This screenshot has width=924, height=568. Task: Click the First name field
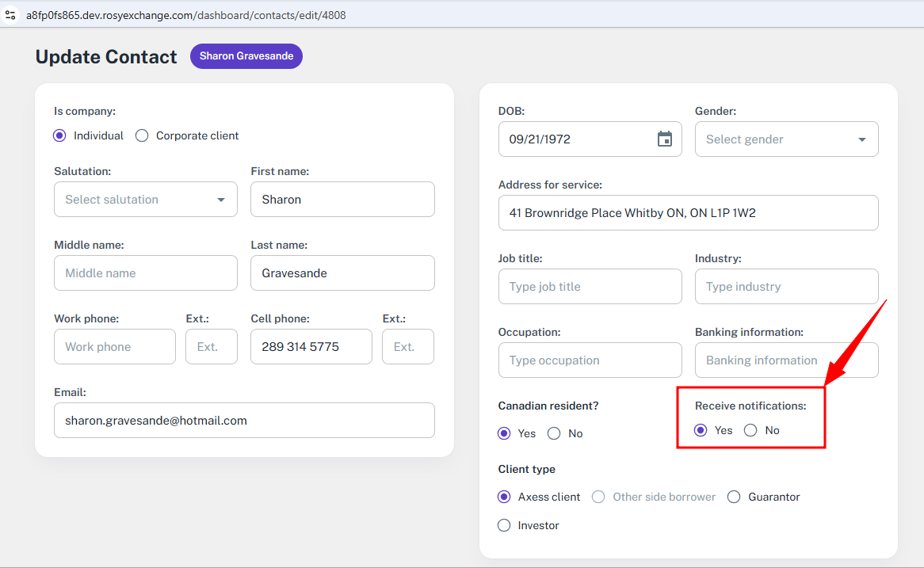pyautogui.click(x=342, y=200)
